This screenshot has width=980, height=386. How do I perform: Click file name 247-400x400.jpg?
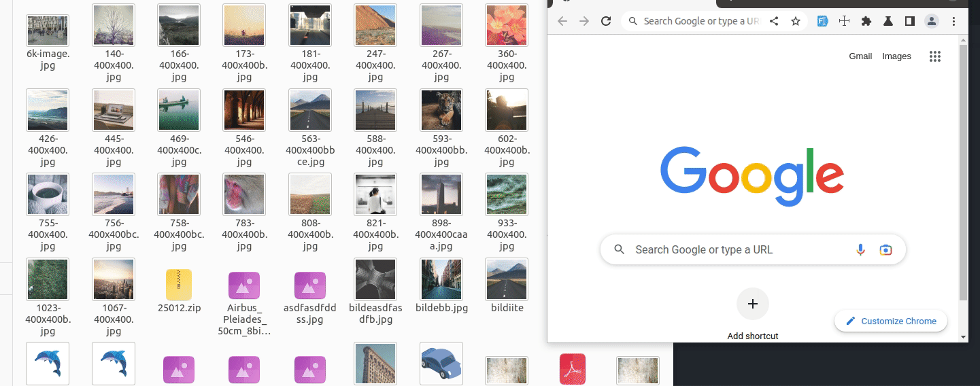click(x=375, y=65)
